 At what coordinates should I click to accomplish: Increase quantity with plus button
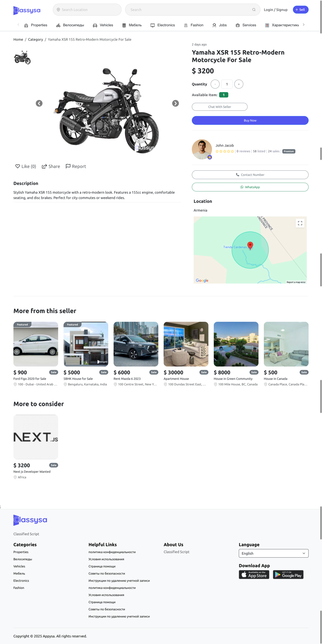[238, 84]
